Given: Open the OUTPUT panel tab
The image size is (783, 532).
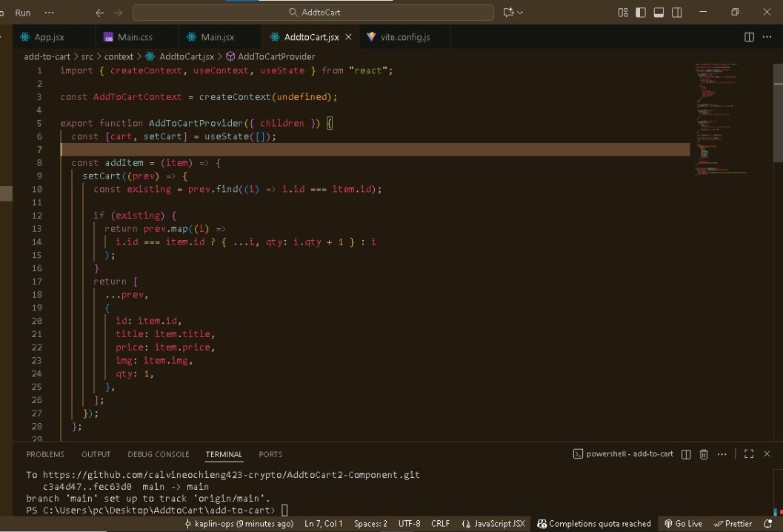Looking at the screenshot, I should 96,454.
